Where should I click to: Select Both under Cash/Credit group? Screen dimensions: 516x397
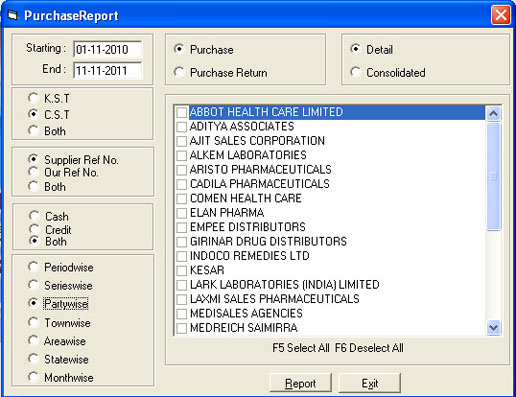(x=34, y=241)
